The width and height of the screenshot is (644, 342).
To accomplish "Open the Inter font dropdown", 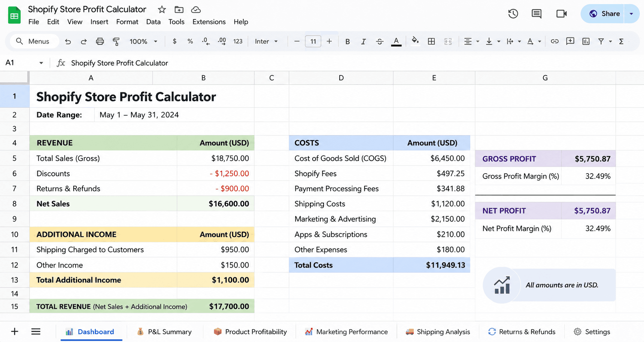I will click(266, 42).
